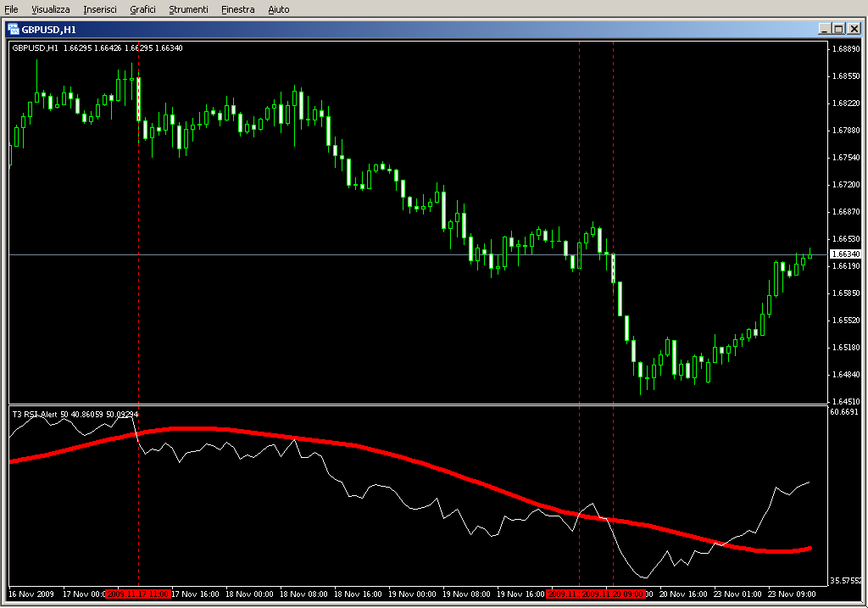This screenshot has width=868, height=608.
Task: Open the Aiuto menu
Action: [278, 9]
